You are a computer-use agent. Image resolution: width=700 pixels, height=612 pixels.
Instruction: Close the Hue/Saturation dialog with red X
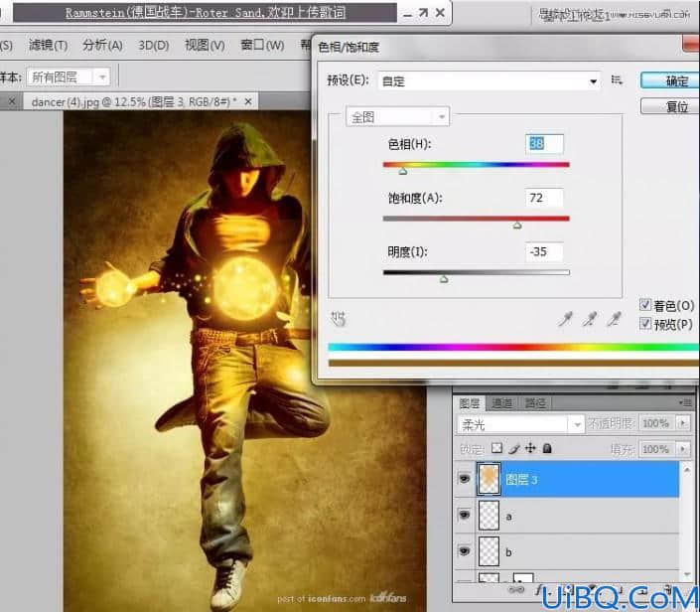(x=691, y=45)
